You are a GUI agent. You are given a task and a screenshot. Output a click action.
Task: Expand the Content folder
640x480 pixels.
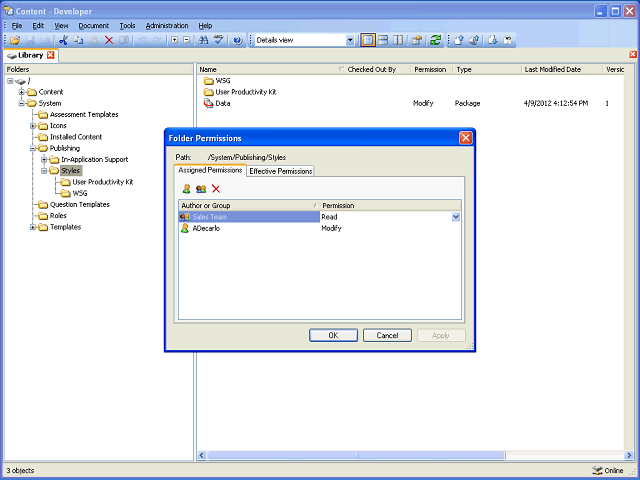pyautogui.click(x=22, y=92)
